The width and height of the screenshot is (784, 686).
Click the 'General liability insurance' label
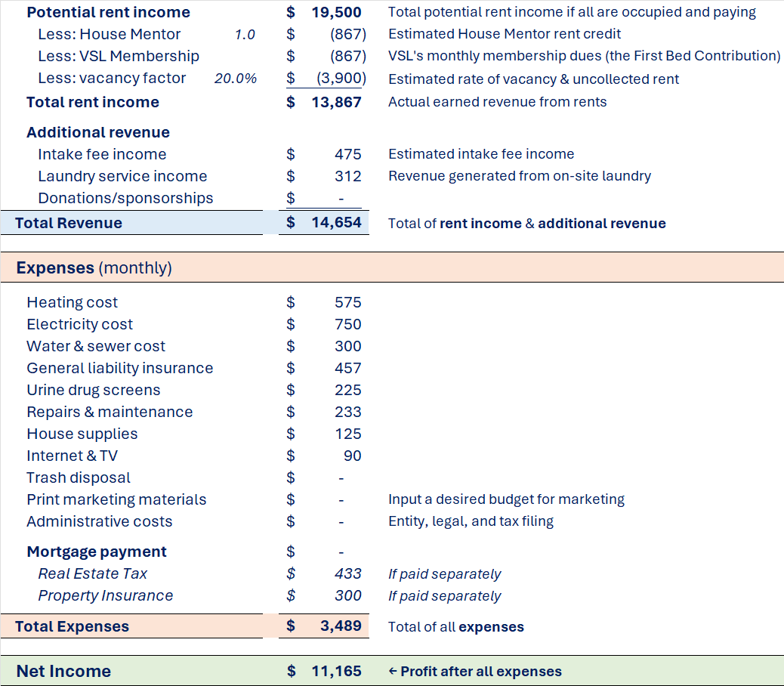click(120, 368)
